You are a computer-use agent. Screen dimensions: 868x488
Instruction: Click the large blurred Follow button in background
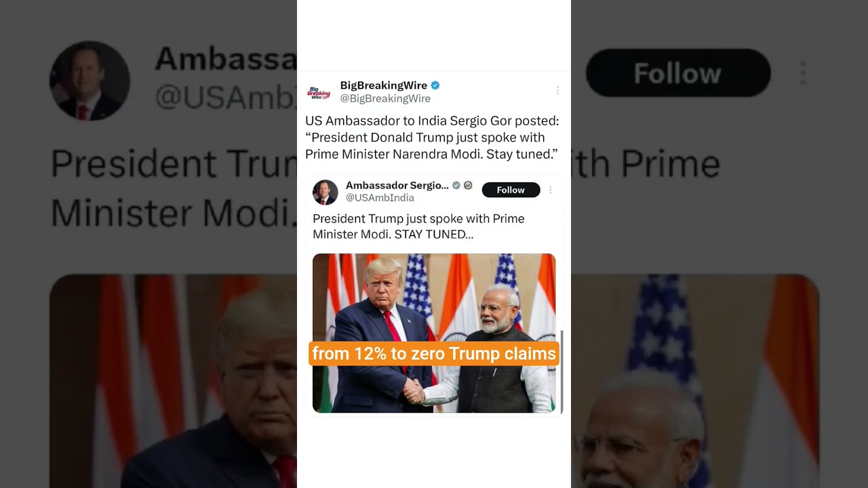678,73
